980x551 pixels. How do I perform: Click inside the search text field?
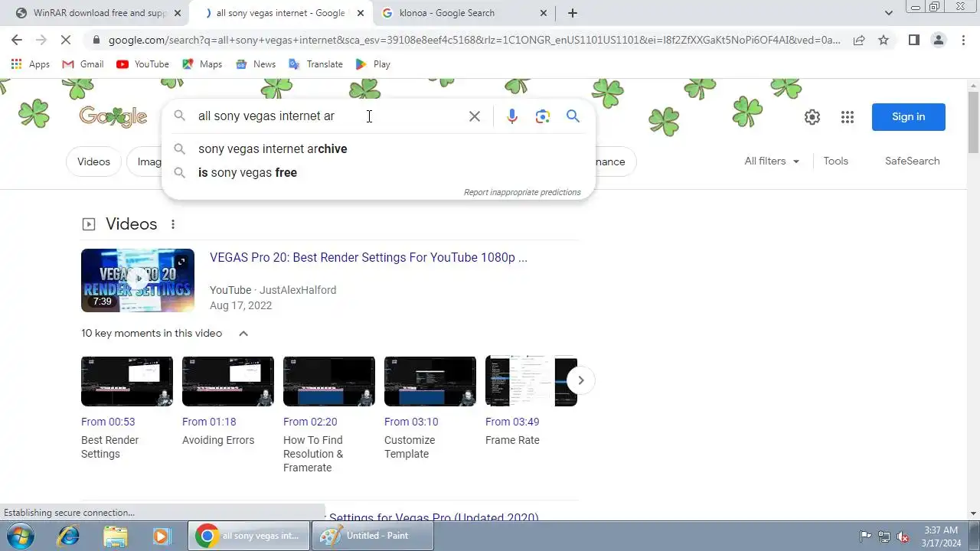[x=329, y=116]
